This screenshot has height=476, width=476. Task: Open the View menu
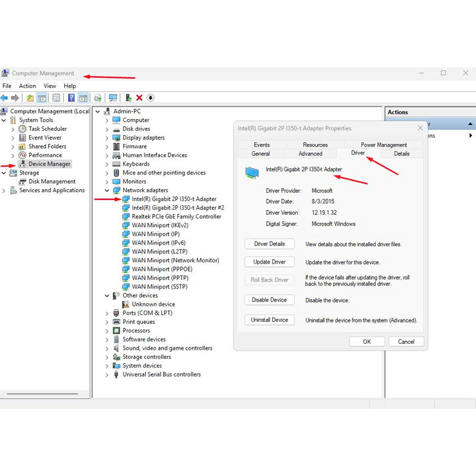tap(50, 86)
